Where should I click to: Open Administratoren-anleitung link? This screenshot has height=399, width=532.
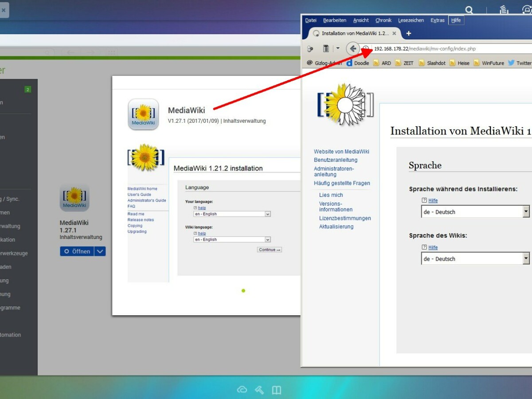334,172
